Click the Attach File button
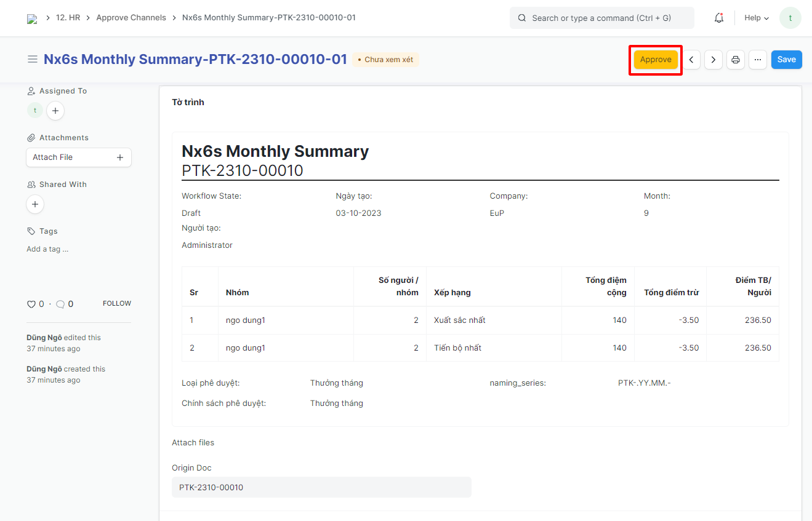This screenshot has height=521, width=812. point(78,157)
